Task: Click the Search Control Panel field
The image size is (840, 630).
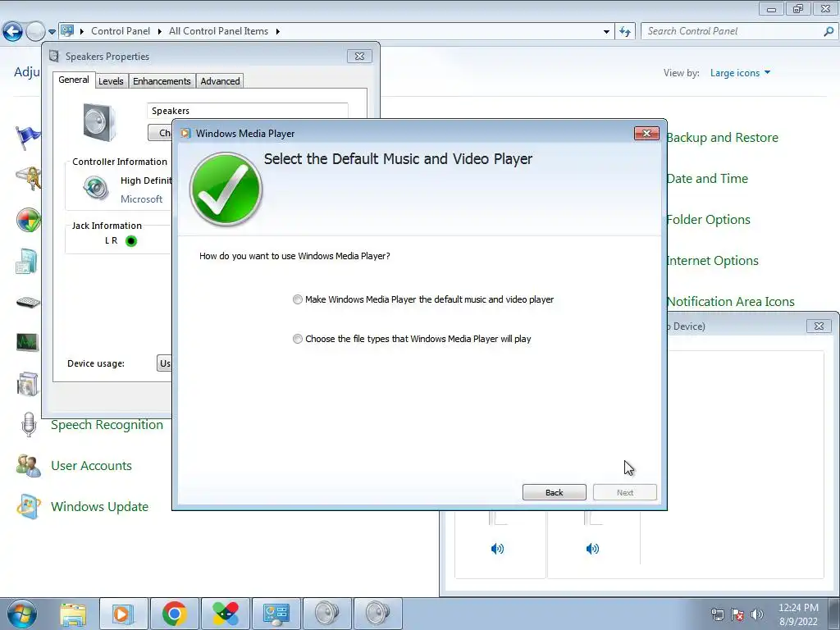Action: point(732,31)
